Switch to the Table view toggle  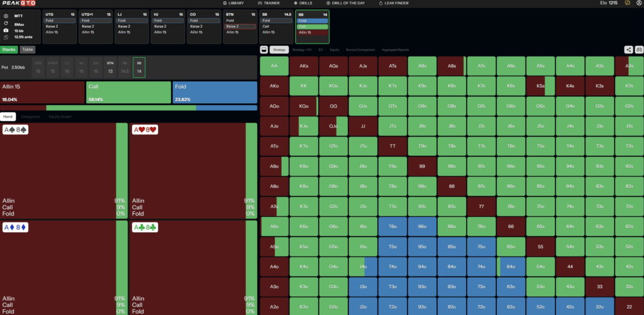coord(27,49)
